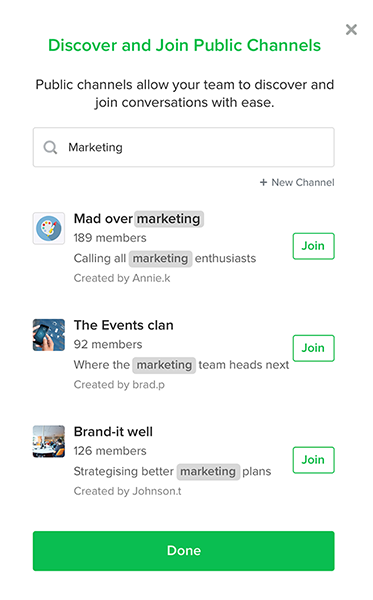Click the Marketing search field

tap(184, 147)
